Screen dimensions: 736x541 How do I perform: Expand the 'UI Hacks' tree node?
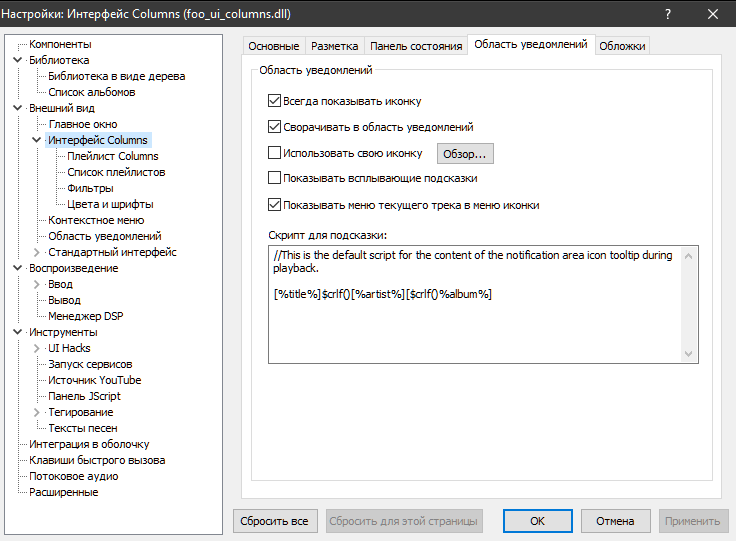click(37, 348)
